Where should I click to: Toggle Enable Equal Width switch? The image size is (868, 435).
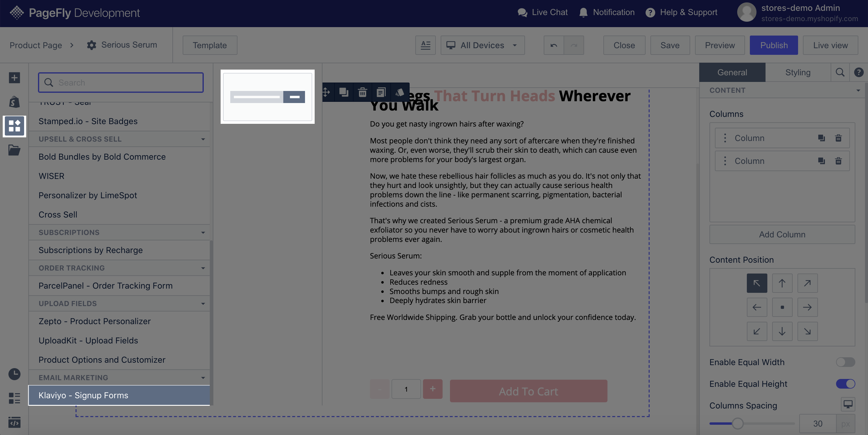(x=845, y=362)
